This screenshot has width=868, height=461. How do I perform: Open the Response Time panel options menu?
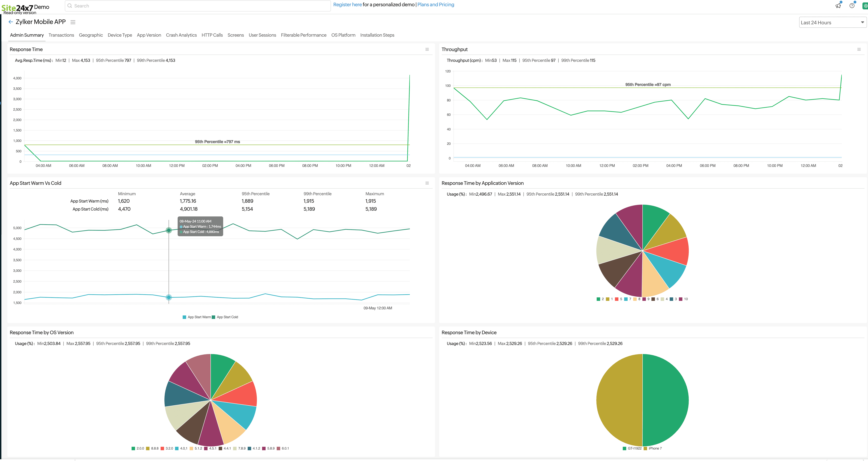tap(427, 50)
